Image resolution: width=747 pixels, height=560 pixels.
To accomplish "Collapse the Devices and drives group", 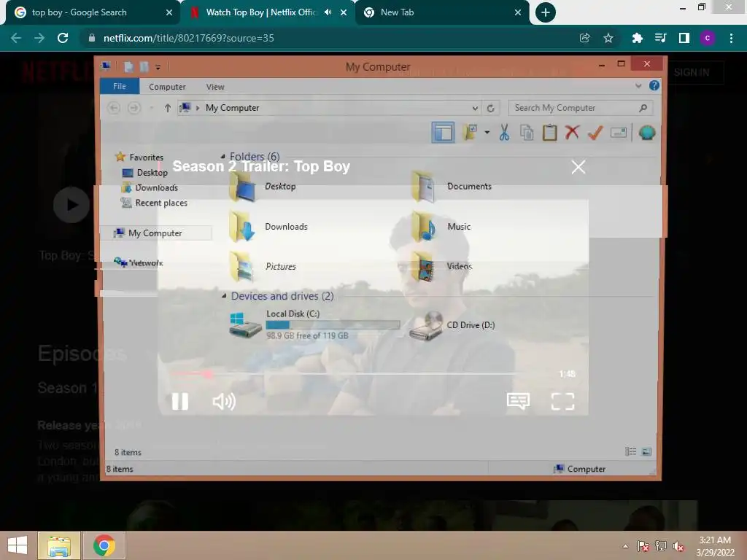I will tap(224, 296).
